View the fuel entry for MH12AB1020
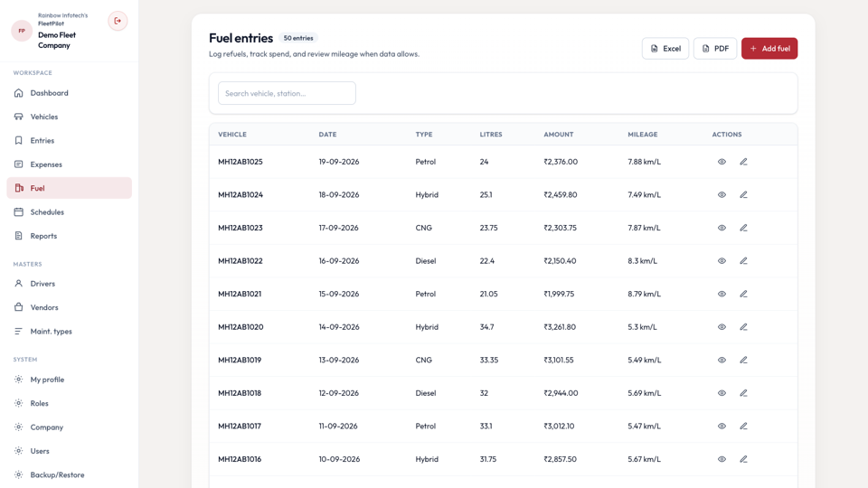 point(722,327)
